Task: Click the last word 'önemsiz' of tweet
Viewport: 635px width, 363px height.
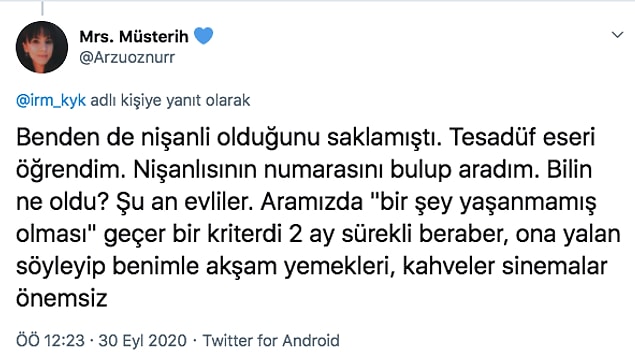Action: click(x=62, y=299)
